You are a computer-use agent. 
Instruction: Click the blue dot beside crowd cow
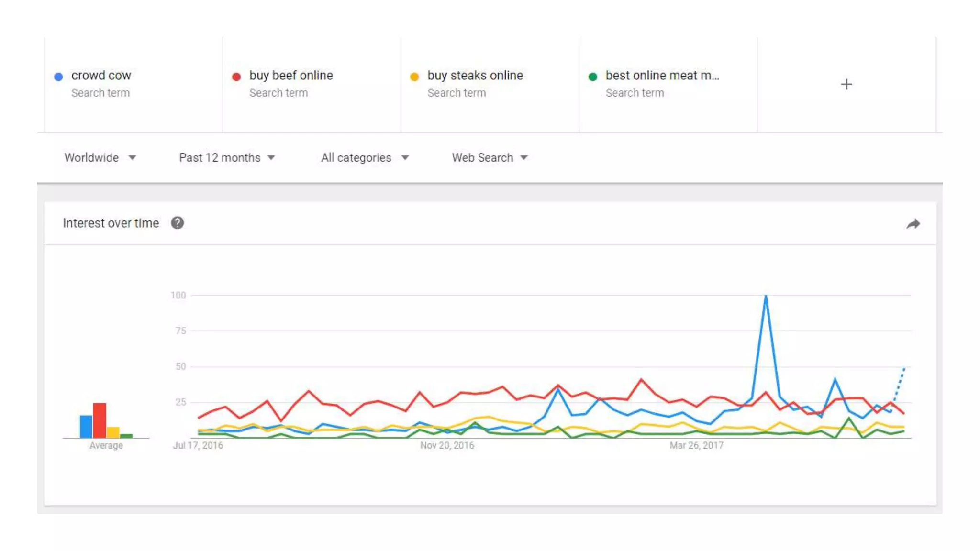pos(58,77)
